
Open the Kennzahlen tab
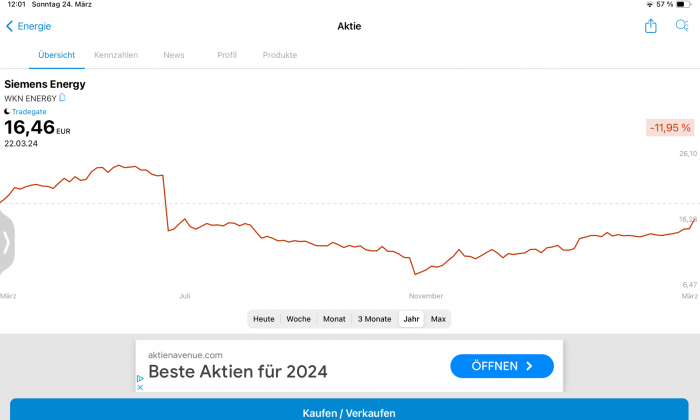(x=116, y=55)
